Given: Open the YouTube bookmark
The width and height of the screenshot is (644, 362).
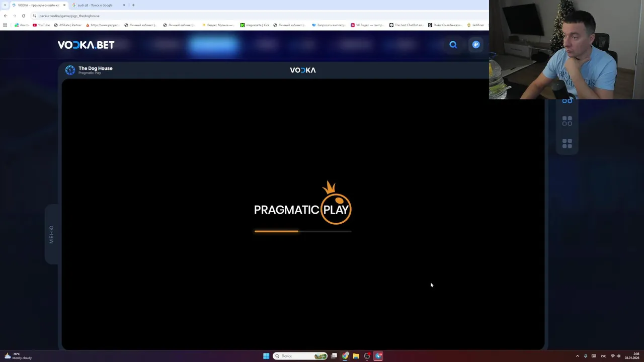Looking at the screenshot, I should click(41, 25).
